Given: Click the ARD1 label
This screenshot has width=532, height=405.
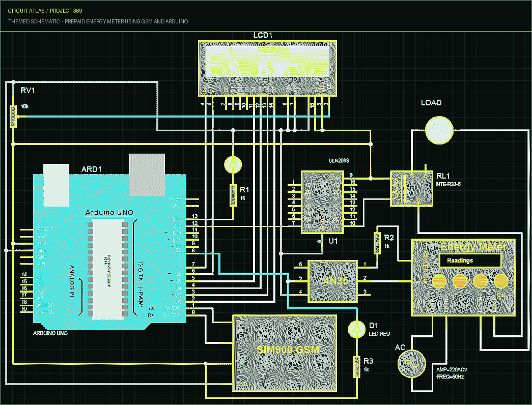Looking at the screenshot, I should pyautogui.click(x=91, y=169).
